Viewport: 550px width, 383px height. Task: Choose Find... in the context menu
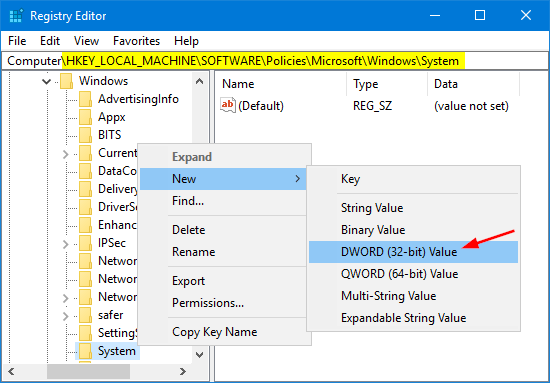(223, 201)
